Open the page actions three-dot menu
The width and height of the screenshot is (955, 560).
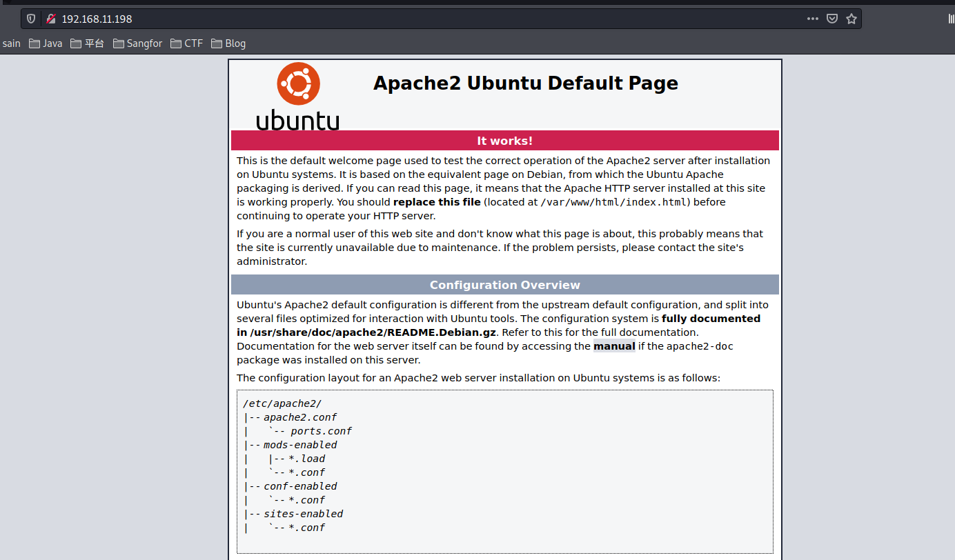pos(813,19)
